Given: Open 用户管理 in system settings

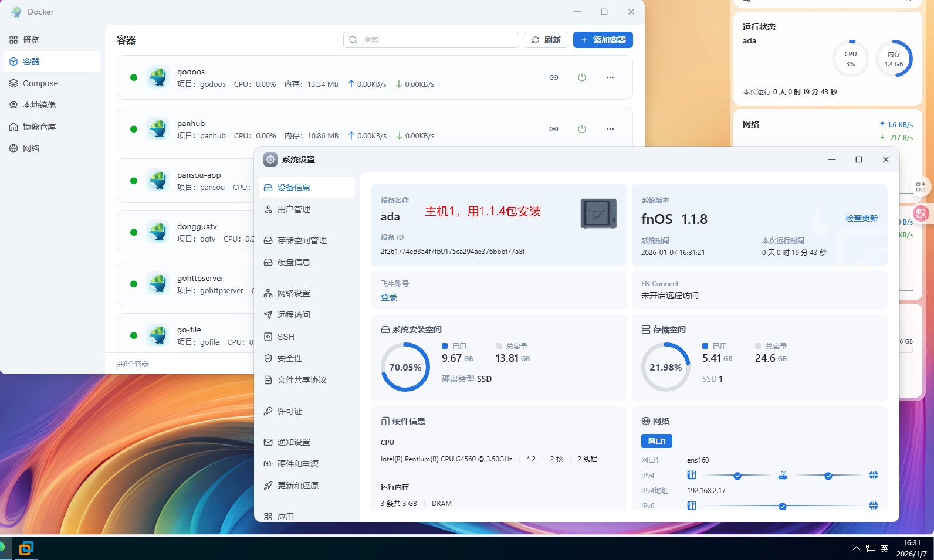Looking at the screenshot, I should [x=307, y=209].
